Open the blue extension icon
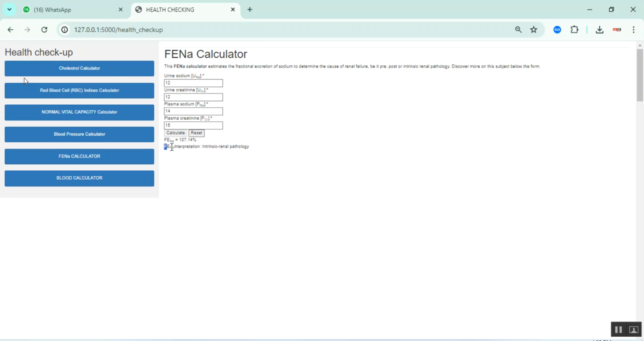 point(557,30)
